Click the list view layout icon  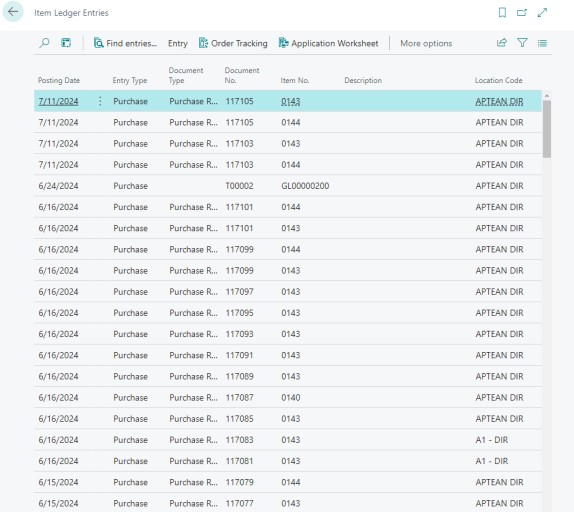tap(542, 43)
